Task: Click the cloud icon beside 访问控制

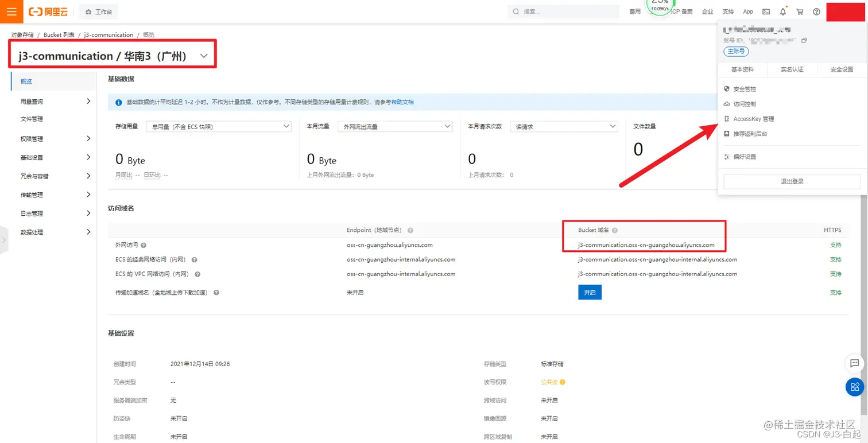Action: click(727, 104)
